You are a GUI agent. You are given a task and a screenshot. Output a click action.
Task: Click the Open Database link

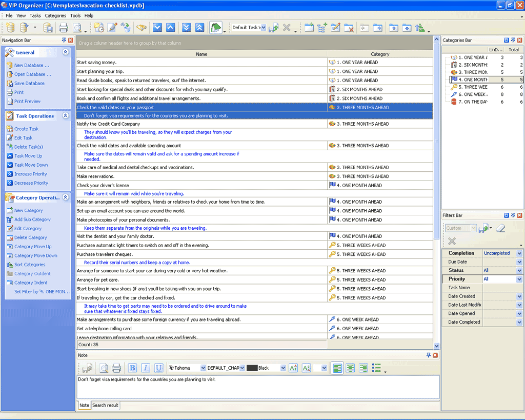[33, 74]
